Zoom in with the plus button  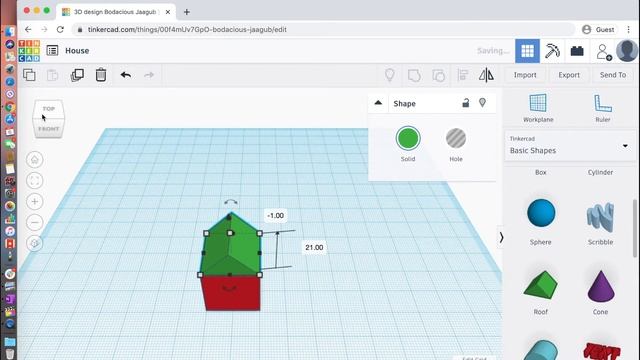point(35,202)
